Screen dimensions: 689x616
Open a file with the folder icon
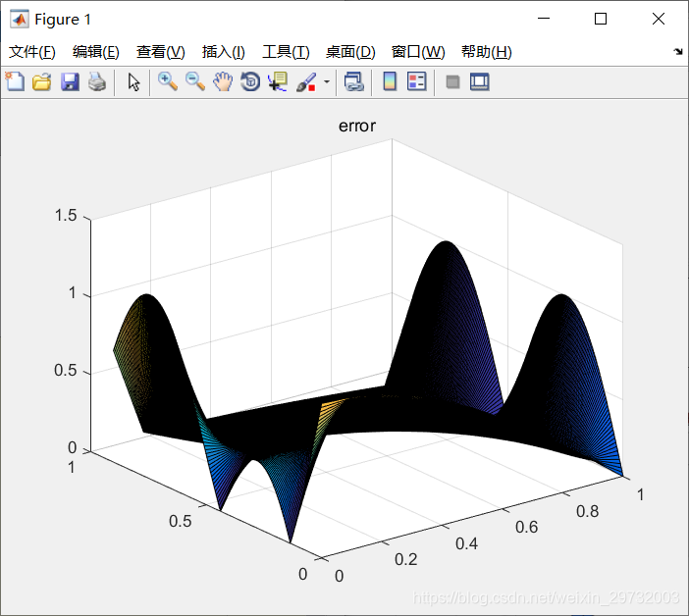42,82
